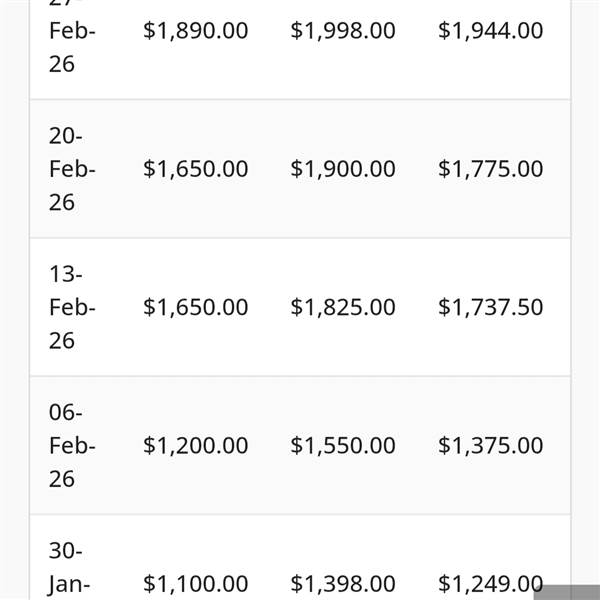Screen dimensions: 600x600
Task: Click the $1,900.00 price cell
Action: tap(343, 169)
